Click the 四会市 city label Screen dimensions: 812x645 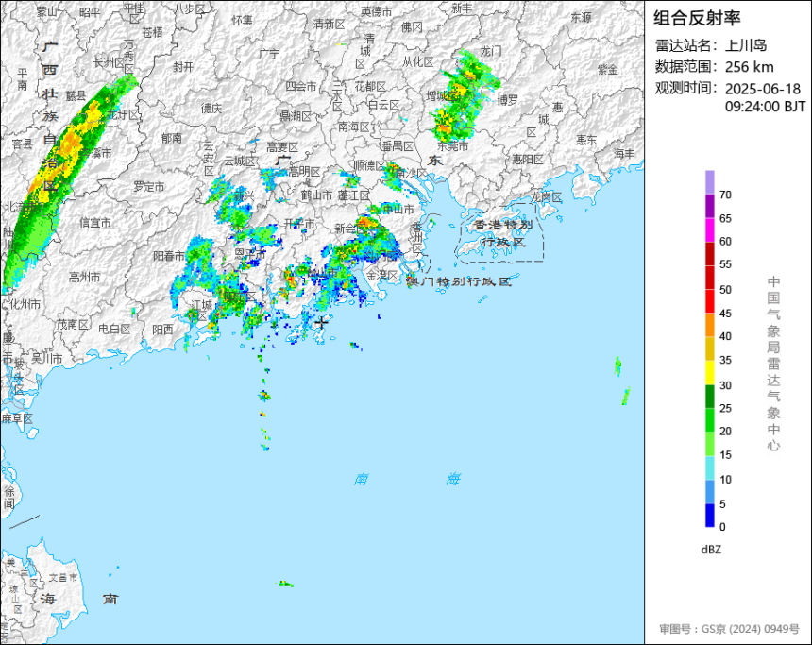pyautogui.click(x=301, y=86)
